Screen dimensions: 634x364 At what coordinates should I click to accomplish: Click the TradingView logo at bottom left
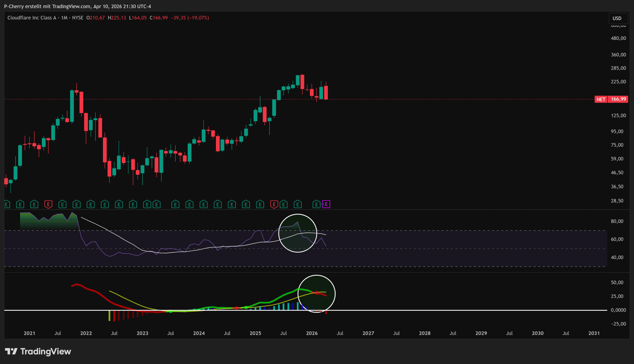click(x=38, y=351)
